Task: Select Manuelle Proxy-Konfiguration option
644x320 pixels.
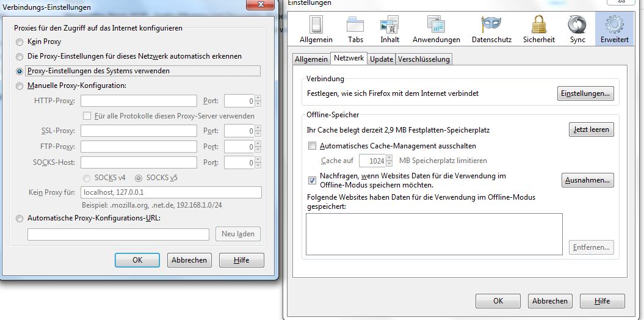Action: (20, 86)
